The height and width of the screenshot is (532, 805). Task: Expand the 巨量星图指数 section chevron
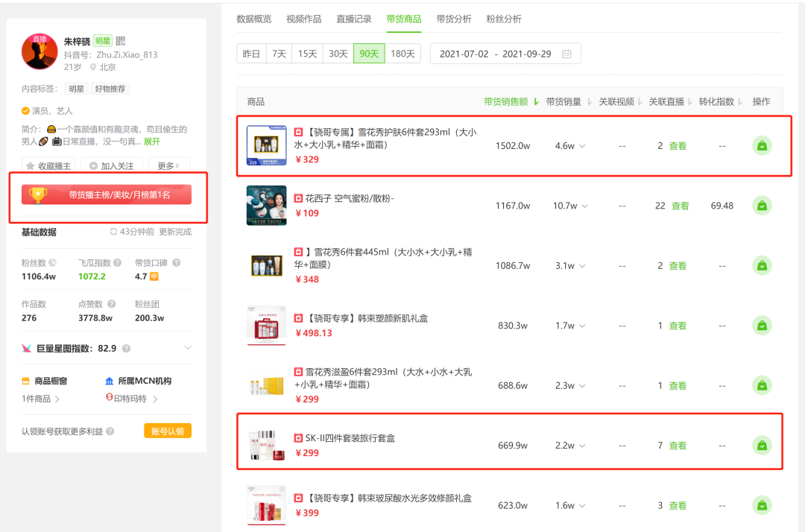(187, 348)
